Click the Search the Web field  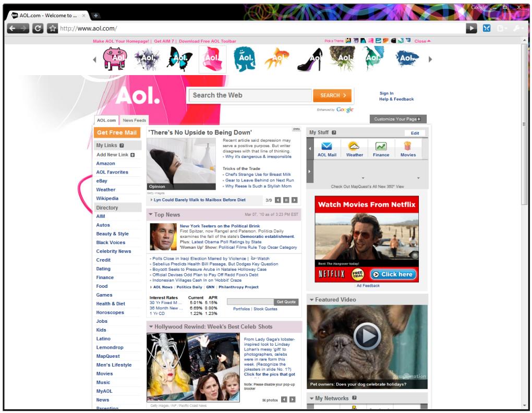click(250, 95)
